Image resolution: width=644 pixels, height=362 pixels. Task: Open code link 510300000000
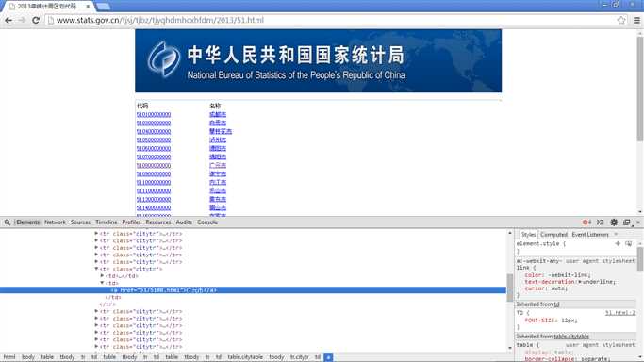point(154,123)
